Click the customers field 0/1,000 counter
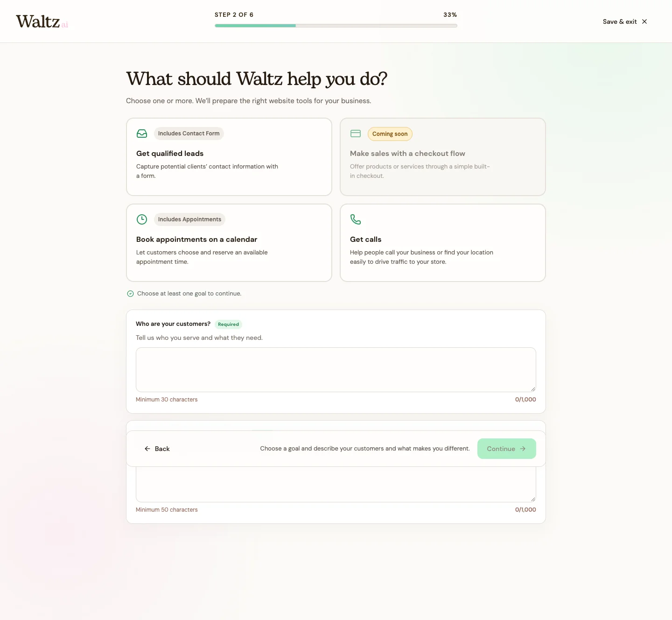This screenshot has width=672, height=620. coord(525,400)
